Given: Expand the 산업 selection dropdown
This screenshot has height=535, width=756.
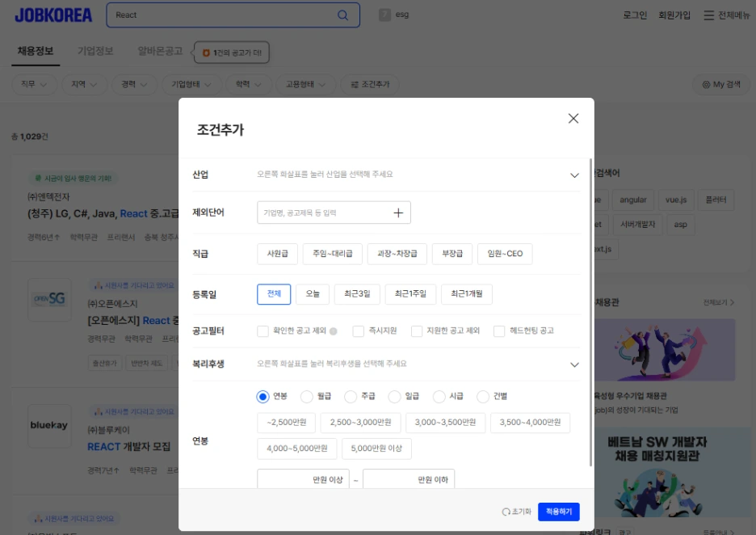Looking at the screenshot, I should click(x=574, y=175).
